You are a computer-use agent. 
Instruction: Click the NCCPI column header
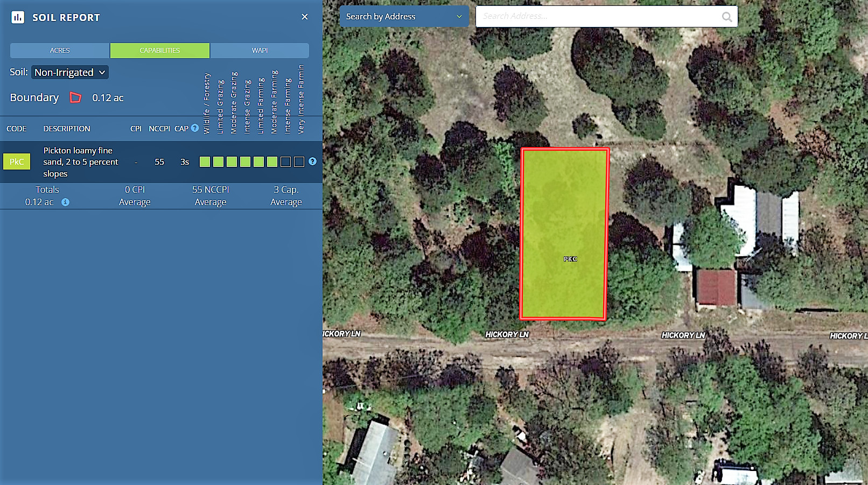[159, 129]
